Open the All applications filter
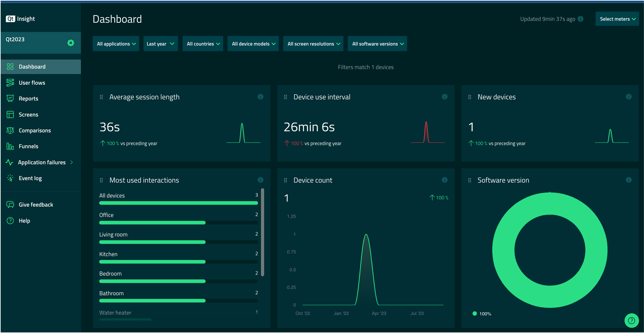Screen dimensions: 644x333 [116, 44]
